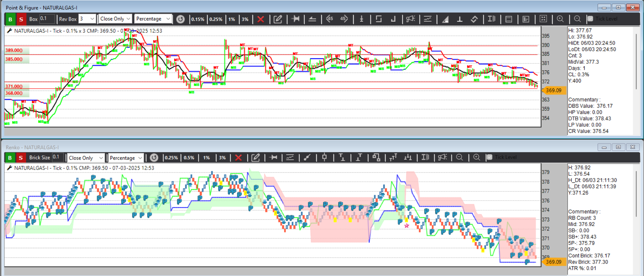The height and width of the screenshot is (276, 644).
Task: Click the stacked lines levels icon in Point & Figure
Action: [312, 19]
